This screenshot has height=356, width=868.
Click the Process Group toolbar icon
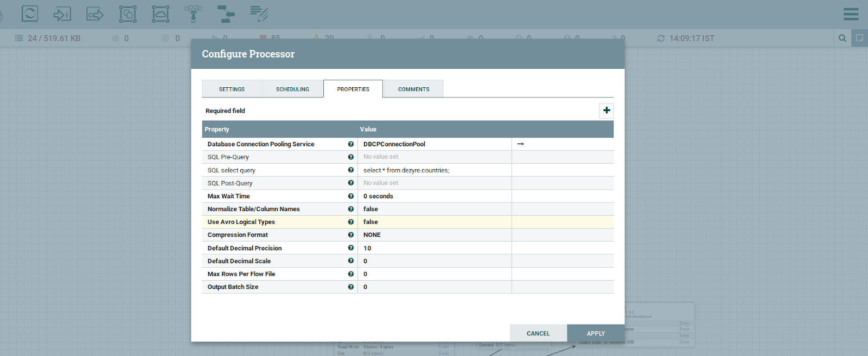[128, 14]
